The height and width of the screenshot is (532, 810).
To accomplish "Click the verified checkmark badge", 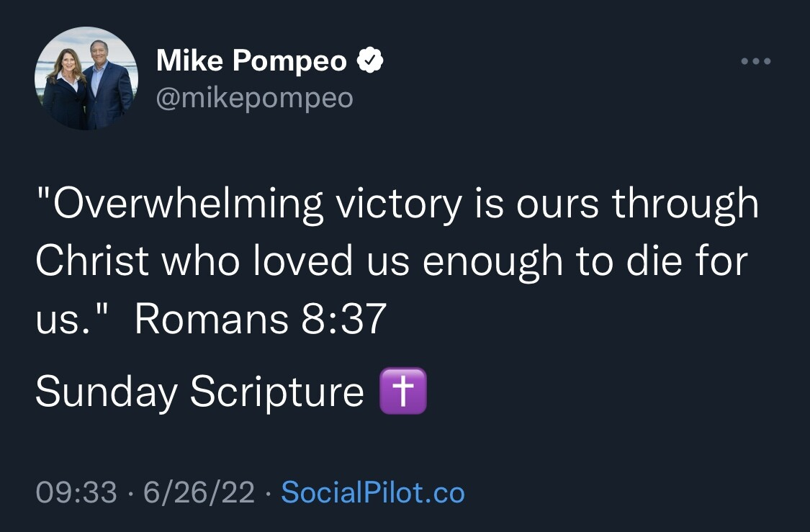I will pyautogui.click(x=370, y=62).
